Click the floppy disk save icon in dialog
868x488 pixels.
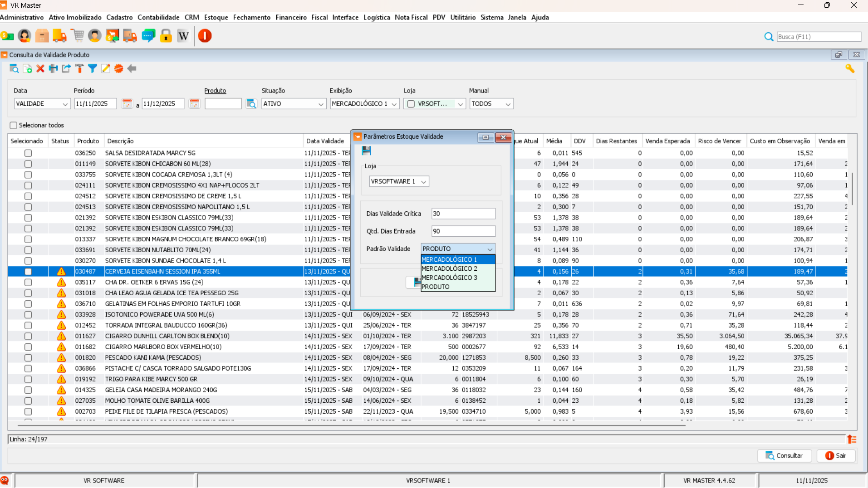367,151
